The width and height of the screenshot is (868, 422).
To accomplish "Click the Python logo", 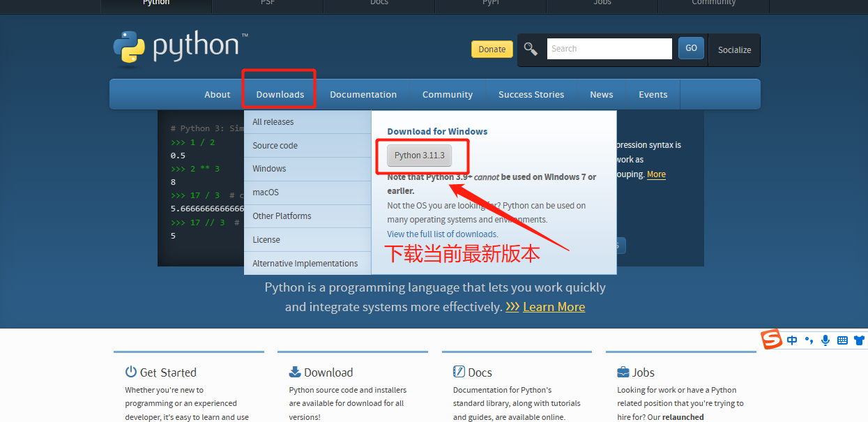I will click(180, 48).
